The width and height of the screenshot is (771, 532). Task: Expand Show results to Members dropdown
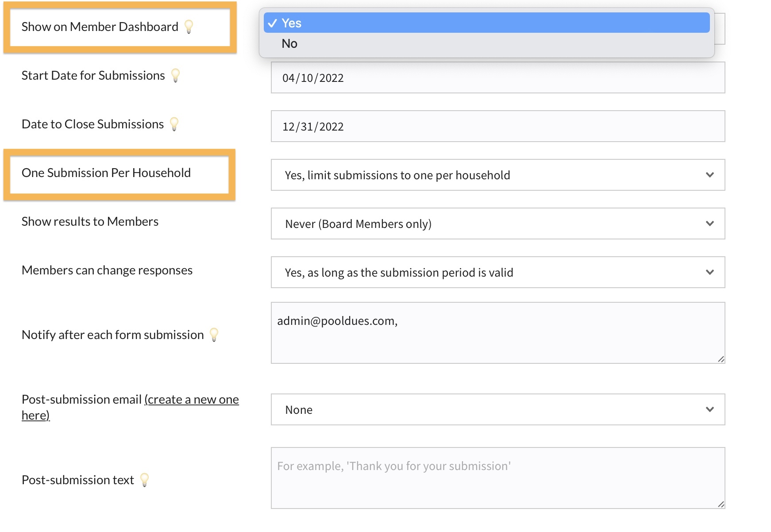[497, 224]
